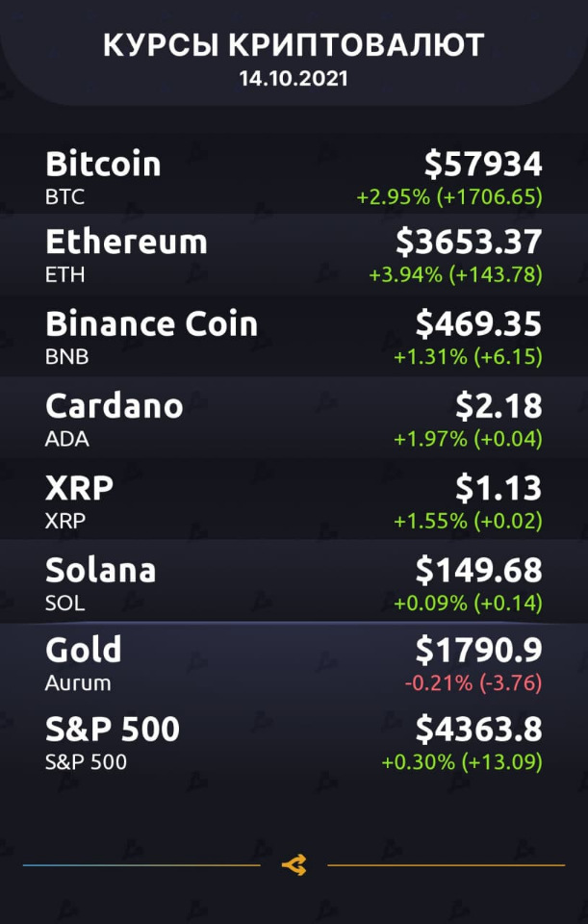Click the КУРСЫ КРИПТОВАЛЮТ heading
Image resolution: width=588 pixels, height=924 pixels.
(x=294, y=45)
